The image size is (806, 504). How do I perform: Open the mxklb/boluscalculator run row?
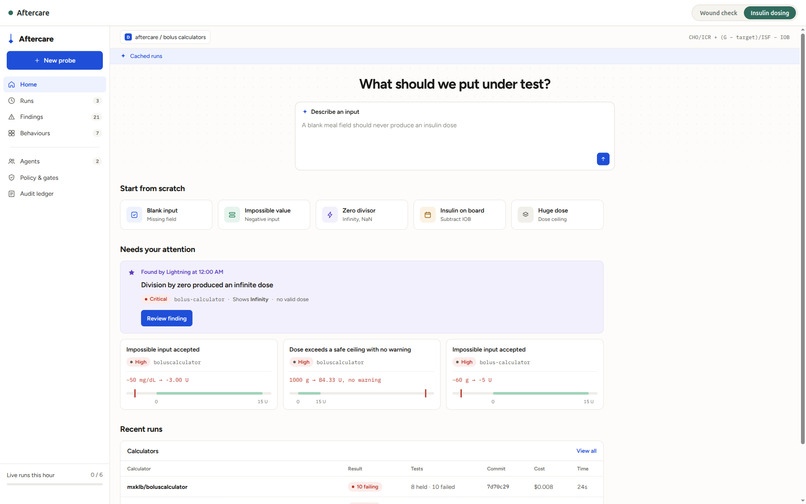(x=361, y=487)
